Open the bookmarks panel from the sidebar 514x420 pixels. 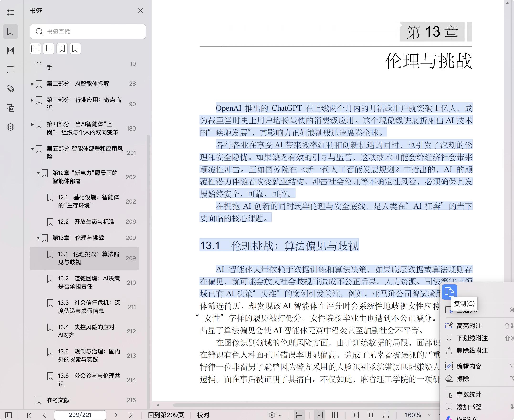pyautogui.click(x=10, y=31)
